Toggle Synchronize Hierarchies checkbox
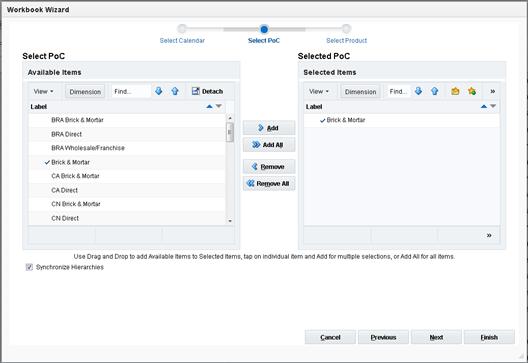 (29, 267)
